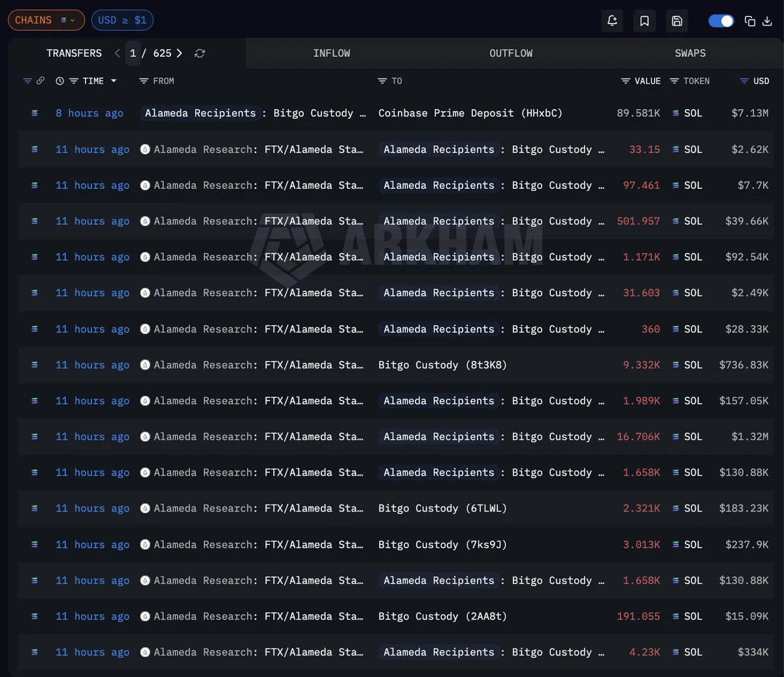Click the clock icon beside TIME
The width and height of the screenshot is (784, 677).
(x=60, y=81)
